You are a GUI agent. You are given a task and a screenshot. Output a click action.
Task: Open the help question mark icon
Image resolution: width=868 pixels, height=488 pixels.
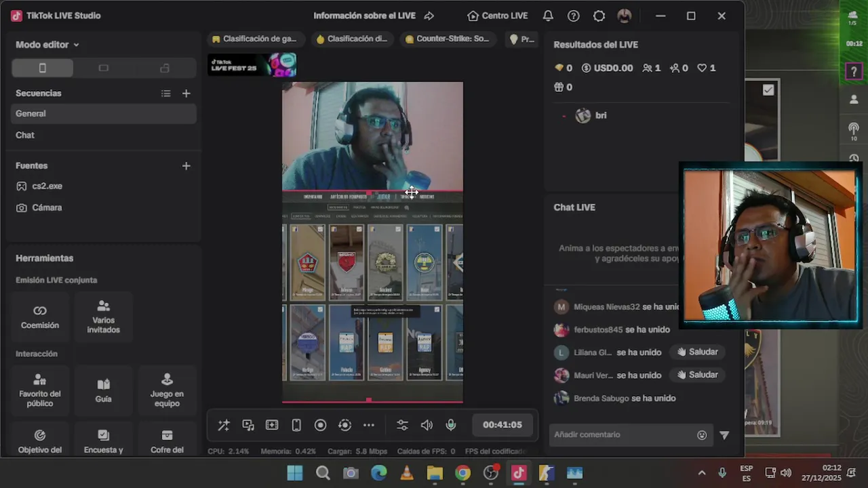coord(574,16)
